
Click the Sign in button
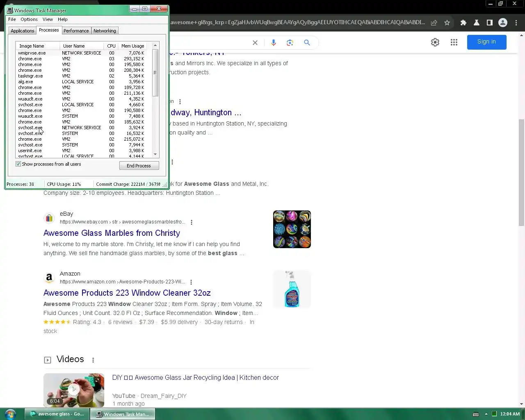click(486, 42)
